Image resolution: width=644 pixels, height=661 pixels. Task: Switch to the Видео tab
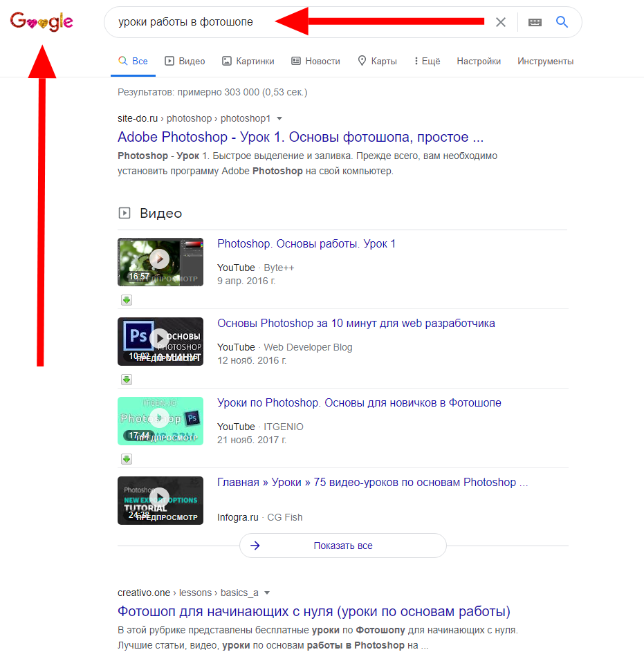click(x=185, y=61)
